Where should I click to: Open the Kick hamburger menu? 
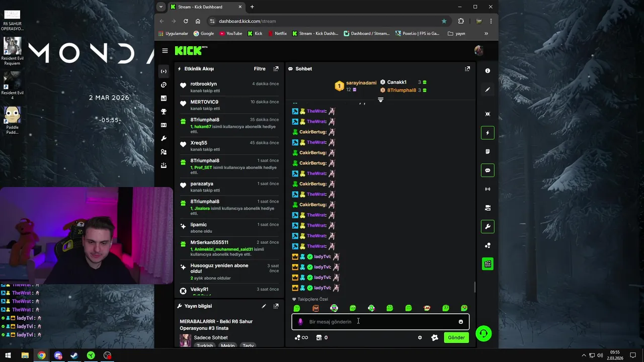click(x=165, y=51)
